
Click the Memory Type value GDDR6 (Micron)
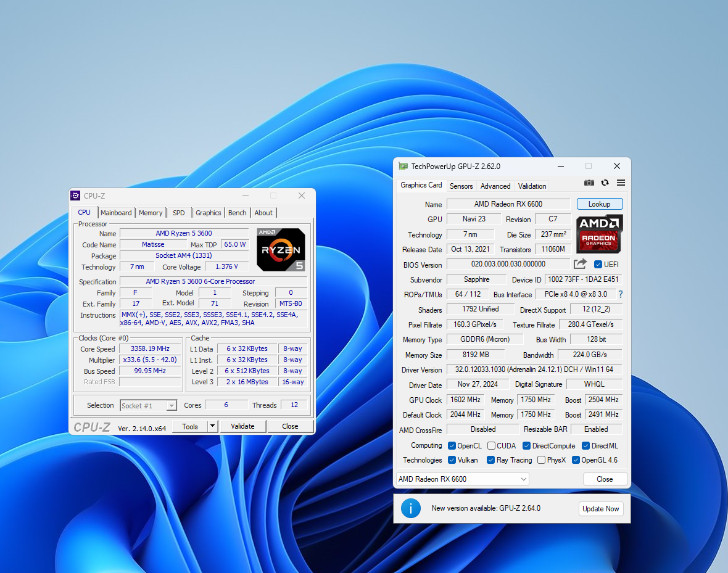pos(485,339)
